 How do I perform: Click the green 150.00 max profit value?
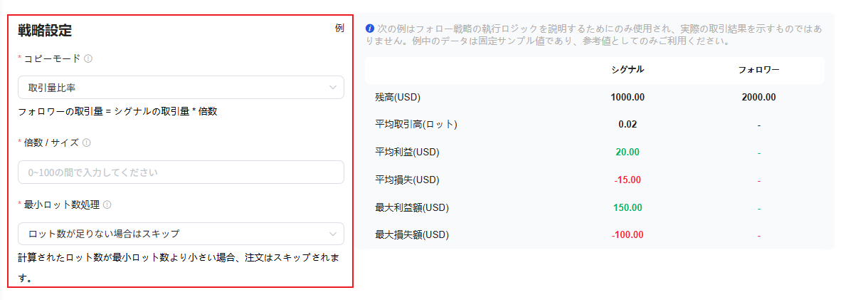628,207
